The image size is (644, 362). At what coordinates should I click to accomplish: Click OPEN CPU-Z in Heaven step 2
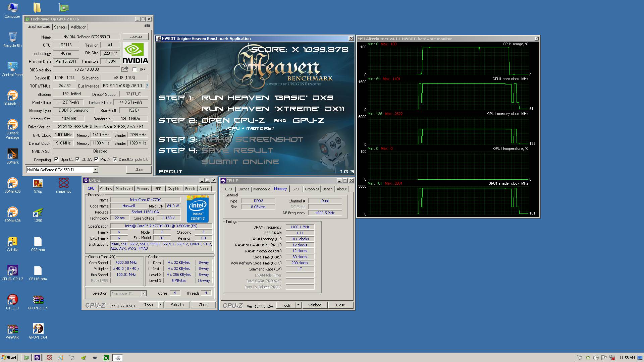[x=233, y=120]
